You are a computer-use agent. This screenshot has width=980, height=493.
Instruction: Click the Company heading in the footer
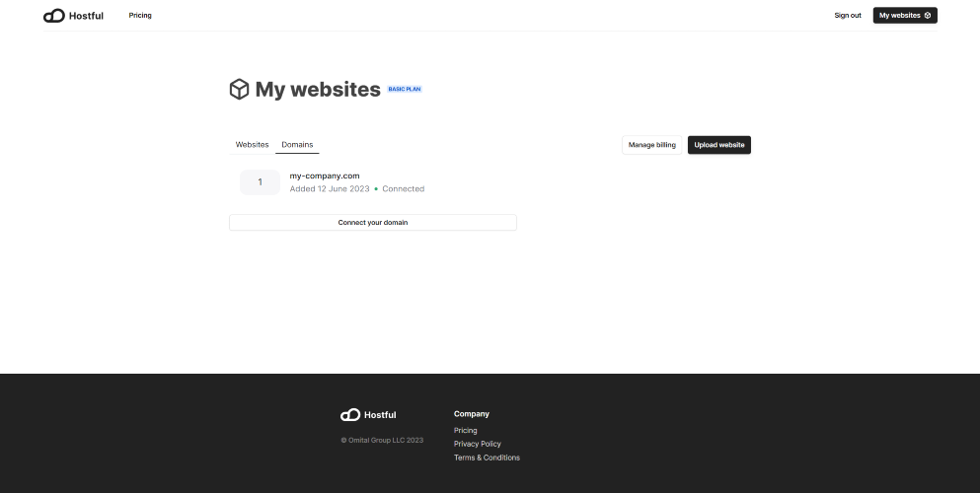click(x=472, y=414)
